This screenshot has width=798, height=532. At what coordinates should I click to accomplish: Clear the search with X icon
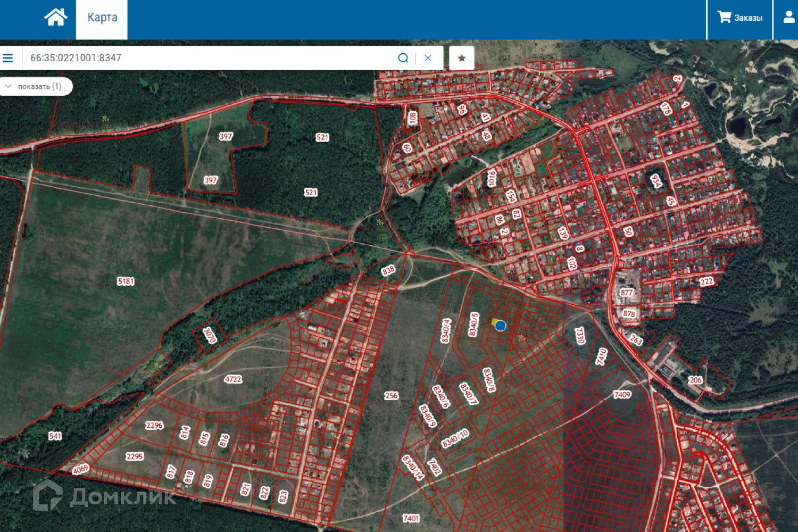[x=428, y=58]
